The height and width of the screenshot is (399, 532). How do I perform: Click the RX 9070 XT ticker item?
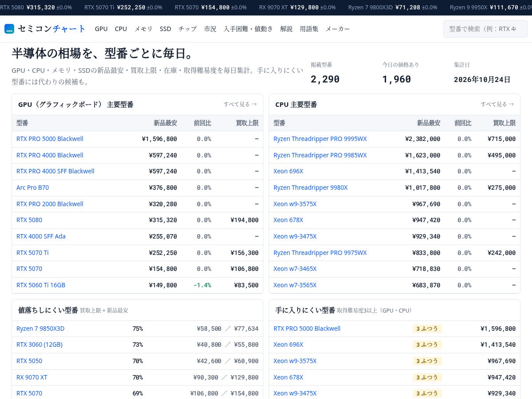(x=297, y=8)
